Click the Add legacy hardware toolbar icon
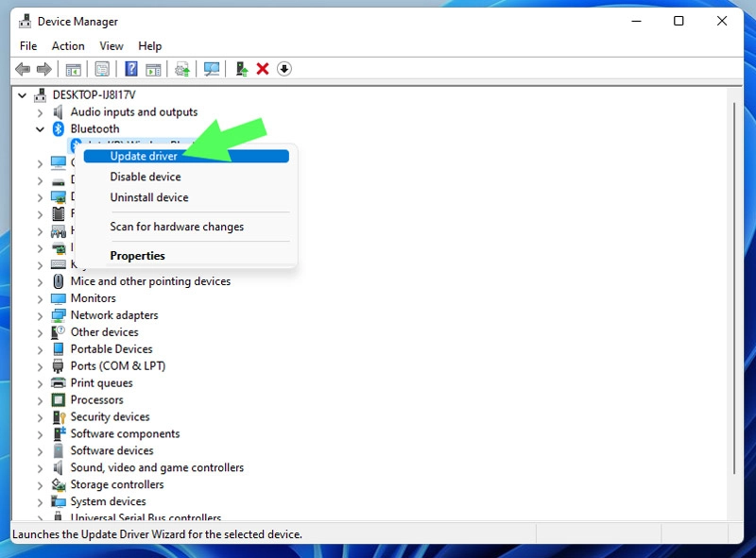The image size is (756, 558). coord(242,69)
